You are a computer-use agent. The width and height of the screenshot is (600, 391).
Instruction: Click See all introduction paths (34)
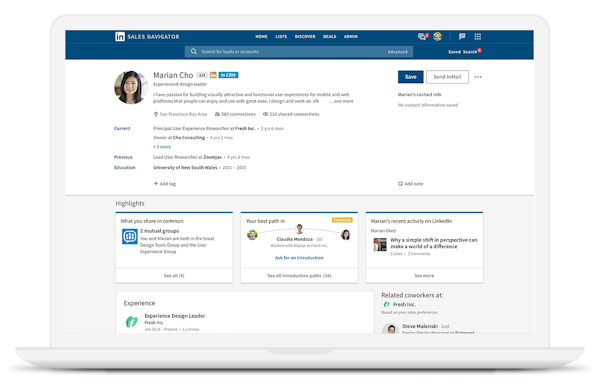pos(299,276)
